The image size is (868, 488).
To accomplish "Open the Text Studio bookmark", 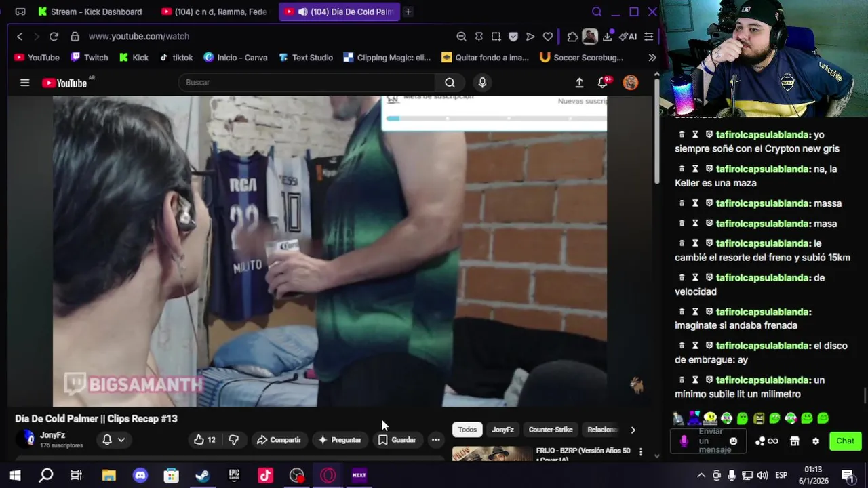I will 306,58.
